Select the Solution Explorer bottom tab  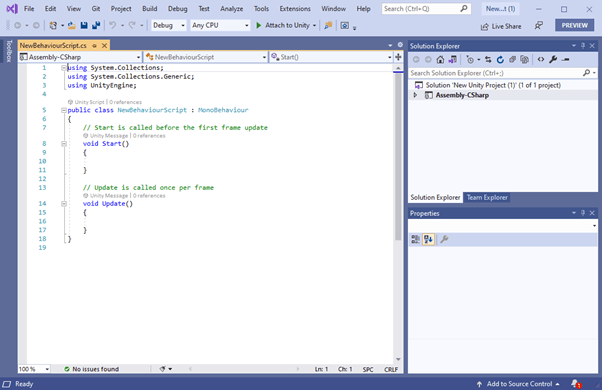(x=435, y=197)
